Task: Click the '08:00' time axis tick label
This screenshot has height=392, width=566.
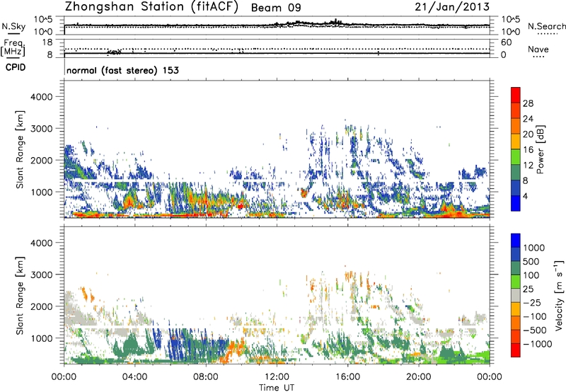Action: pyautogui.click(x=206, y=377)
